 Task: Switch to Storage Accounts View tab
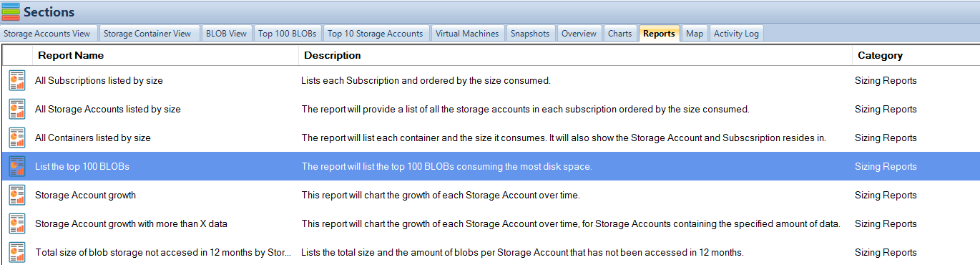click(x=47, y=33)
